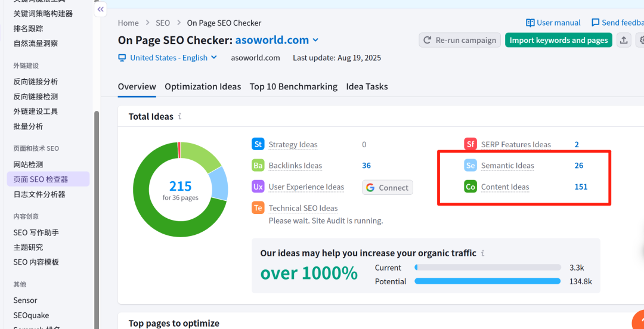644x329 pixels.
Task: Click the Se Semantic Ideas icon
Action: pyautogui.click(x=470, y=166)
